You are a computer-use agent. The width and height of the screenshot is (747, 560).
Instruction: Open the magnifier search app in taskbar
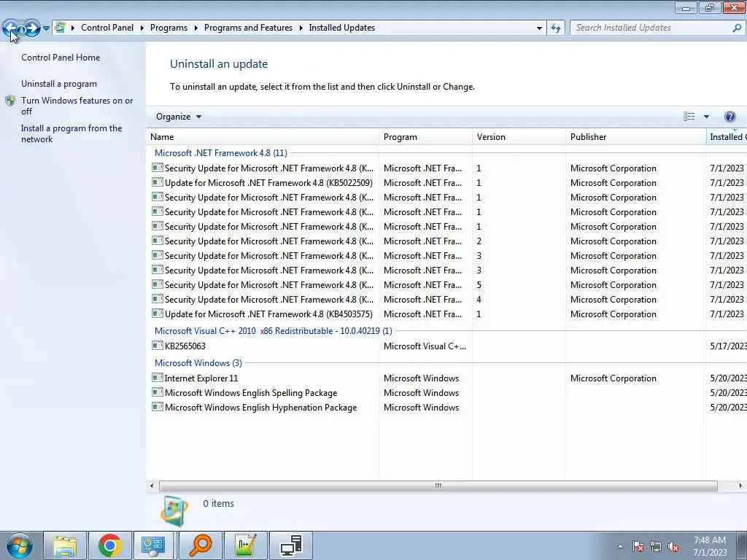pyautogui.click(x=201, y=545)
